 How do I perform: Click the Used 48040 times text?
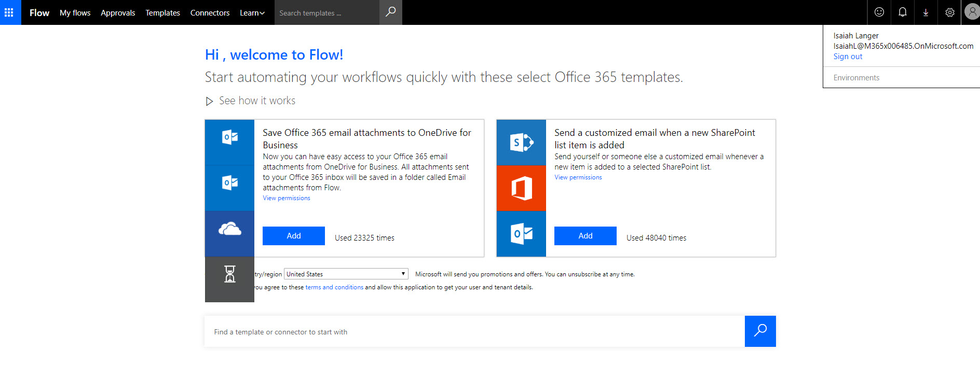[x=656, y=238]
